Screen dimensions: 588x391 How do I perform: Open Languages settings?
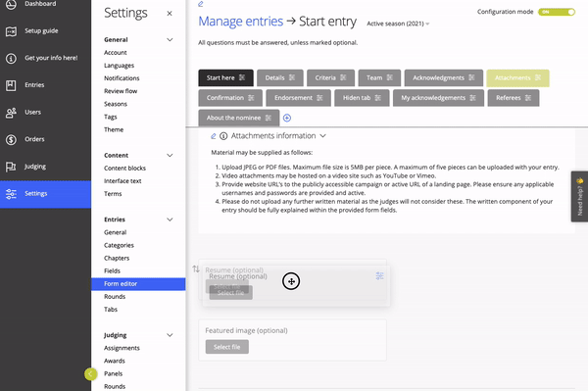pos(120,66)
